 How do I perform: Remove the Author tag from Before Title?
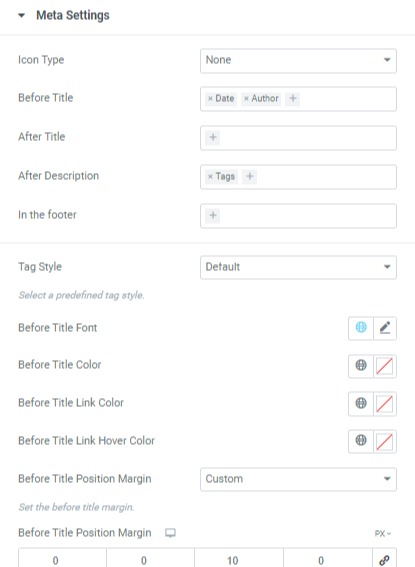[x=246, y=98]
